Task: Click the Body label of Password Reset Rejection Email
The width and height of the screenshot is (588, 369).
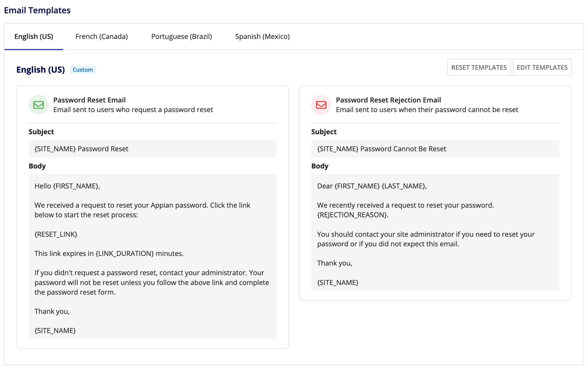Action: 320,166
